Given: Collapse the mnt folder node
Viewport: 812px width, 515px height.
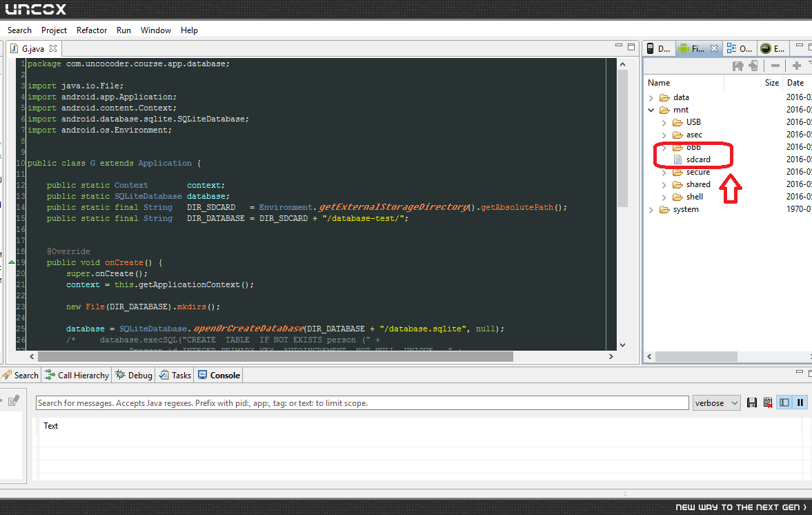Looking at the screenshot, I should pyautogui.click(x=651, y=110).
